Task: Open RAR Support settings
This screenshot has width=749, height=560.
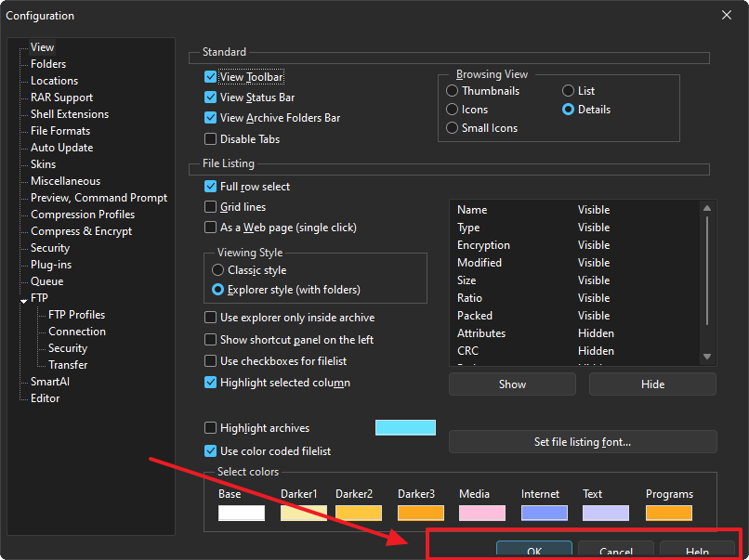Action: 61,98
